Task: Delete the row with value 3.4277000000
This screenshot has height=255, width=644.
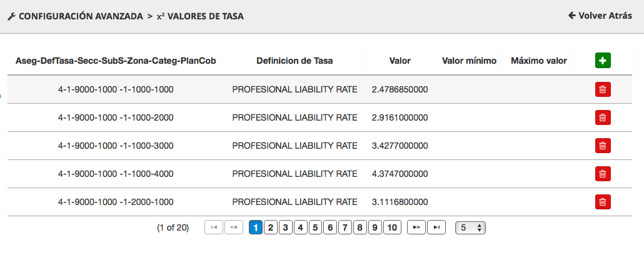Action: [603, 146]
